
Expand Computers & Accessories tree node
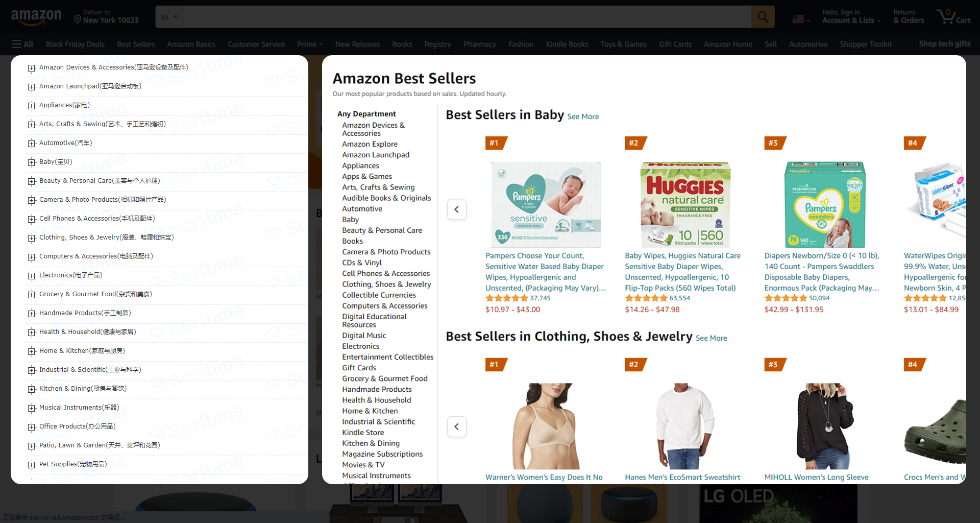click(32, 257)
